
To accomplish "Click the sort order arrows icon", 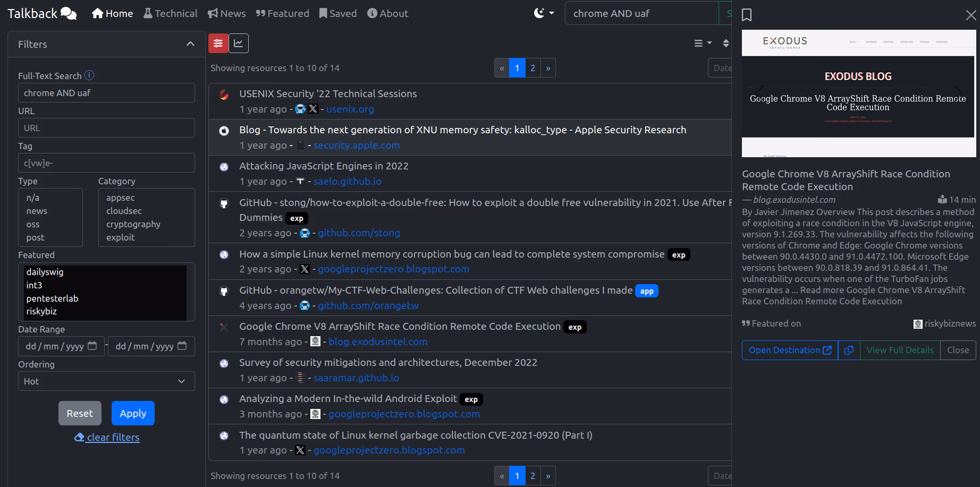I will [x=726, y=44].
